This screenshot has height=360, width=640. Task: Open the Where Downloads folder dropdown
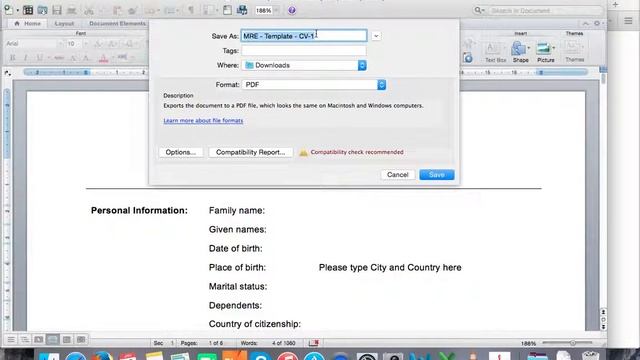[304, 65]
